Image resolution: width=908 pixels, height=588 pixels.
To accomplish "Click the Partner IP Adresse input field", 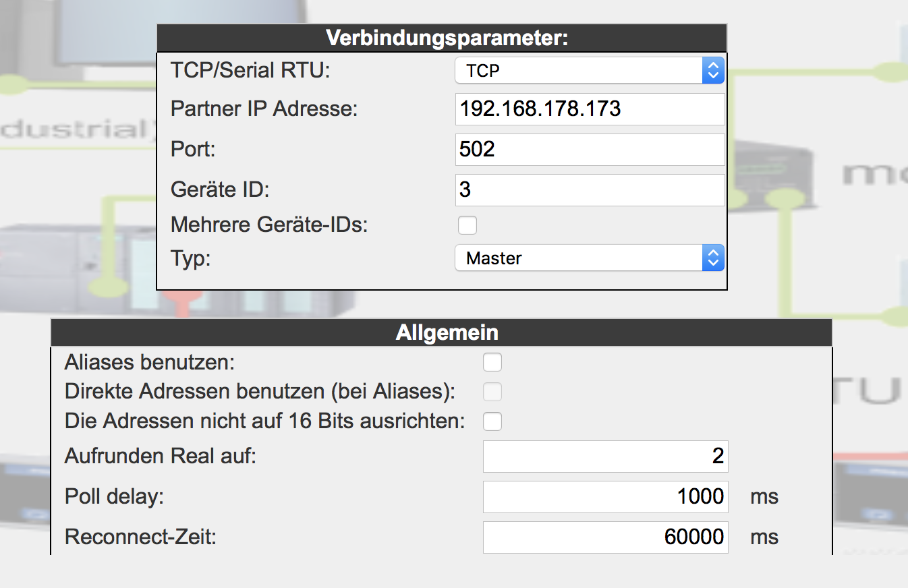I will (x=590, y=109).
